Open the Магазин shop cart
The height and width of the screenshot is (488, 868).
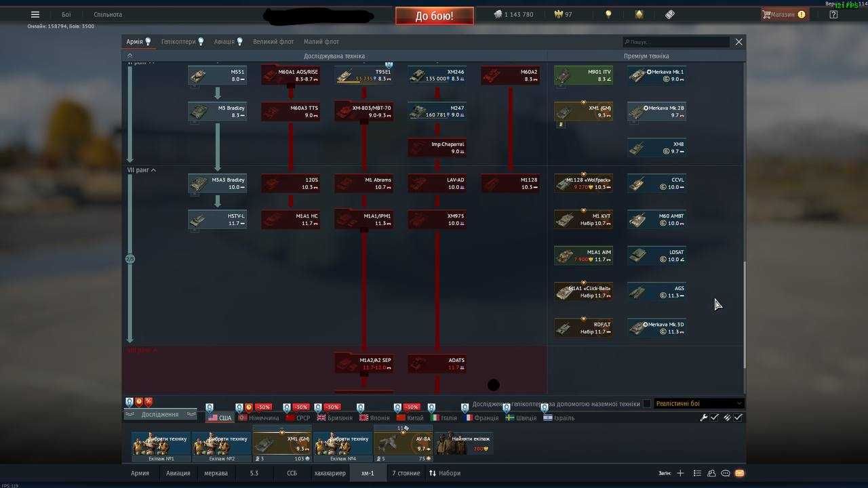pos(784,14)
